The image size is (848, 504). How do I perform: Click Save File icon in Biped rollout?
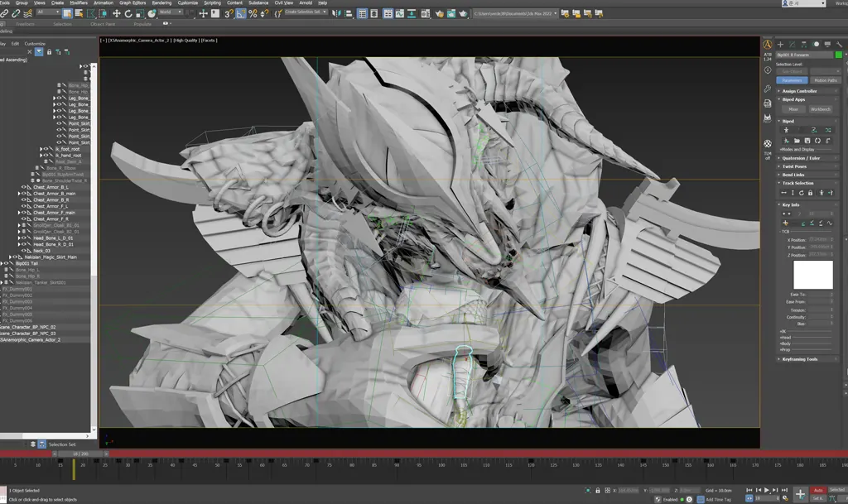pyautogui.click(x=807, y=141)
